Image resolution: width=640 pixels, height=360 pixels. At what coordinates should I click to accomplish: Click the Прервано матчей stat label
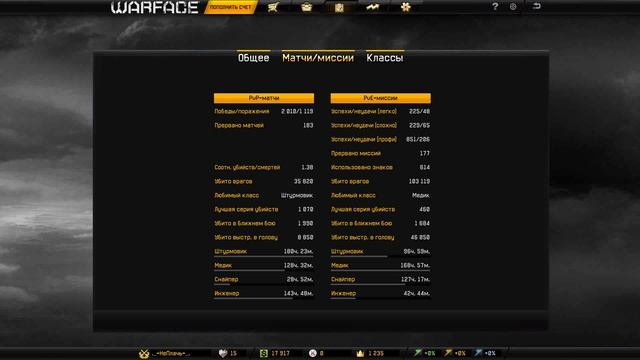(x=239, y=125)
